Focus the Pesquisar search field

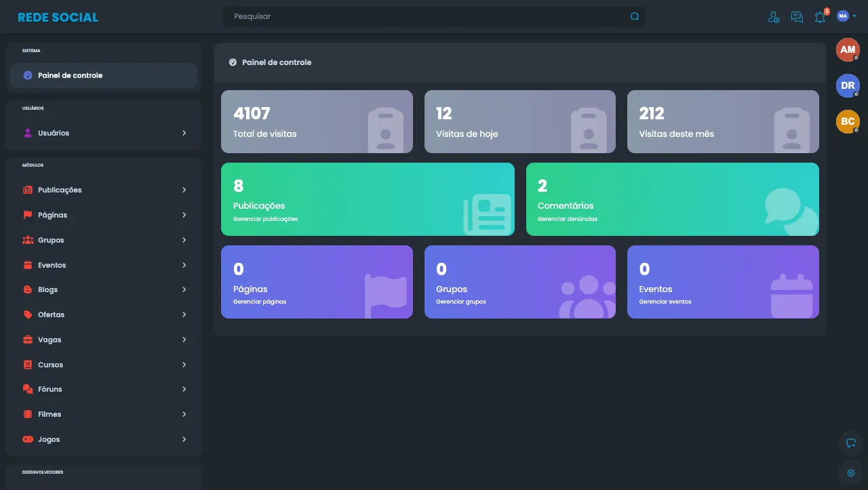pyautogui.click(x=434, y=16)
